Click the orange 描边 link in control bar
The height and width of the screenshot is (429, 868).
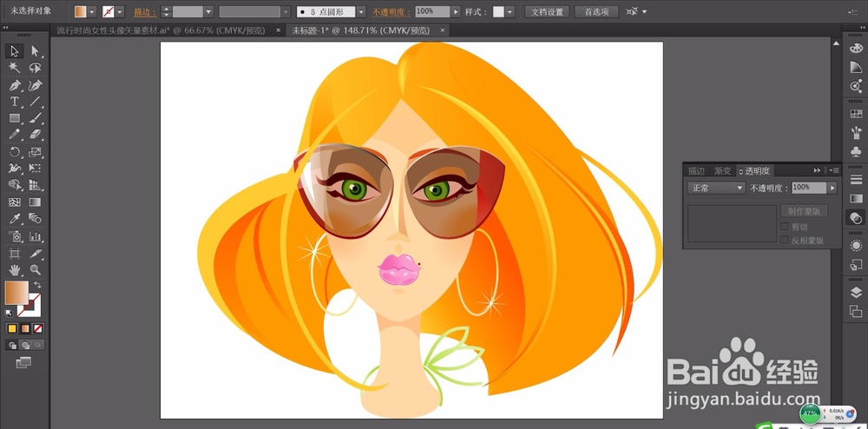pos(144,11)
